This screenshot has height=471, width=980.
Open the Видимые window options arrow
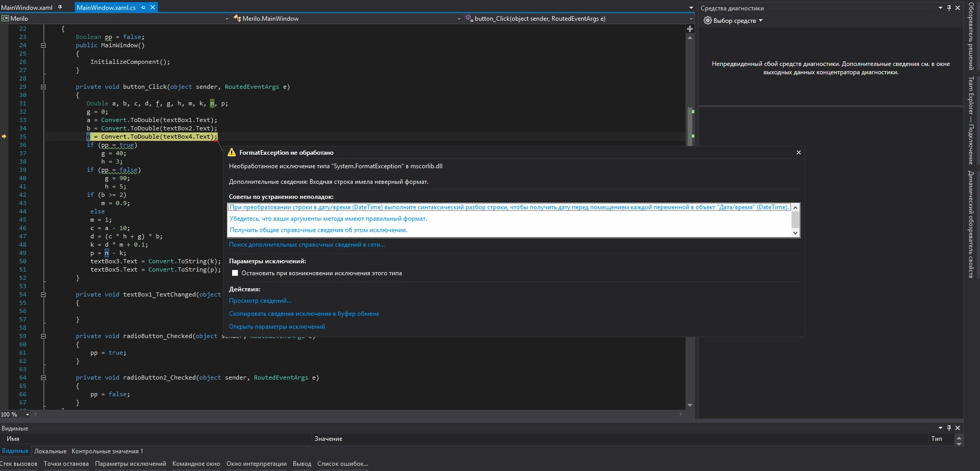940,428
